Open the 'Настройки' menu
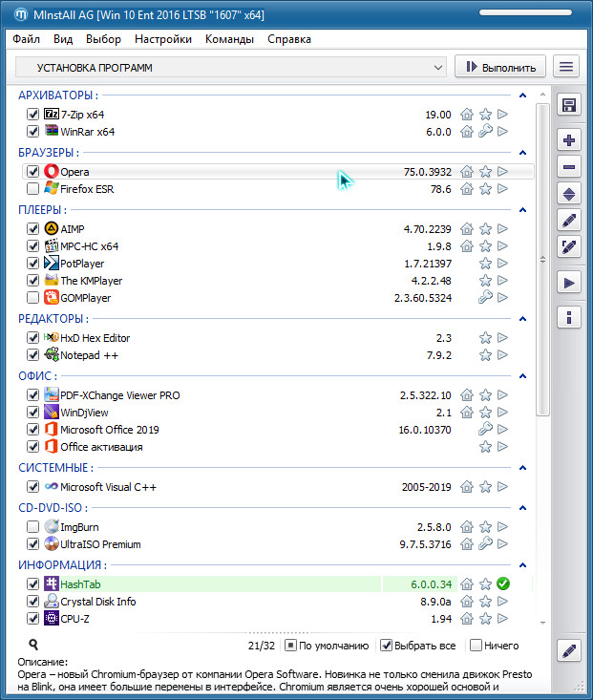Screen dimensions: 593x700 [x=163, y=39]
